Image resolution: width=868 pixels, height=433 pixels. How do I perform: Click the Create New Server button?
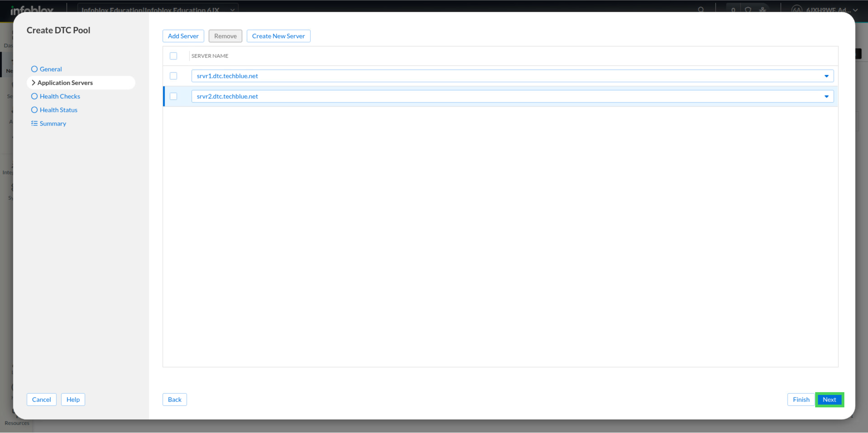278,36
